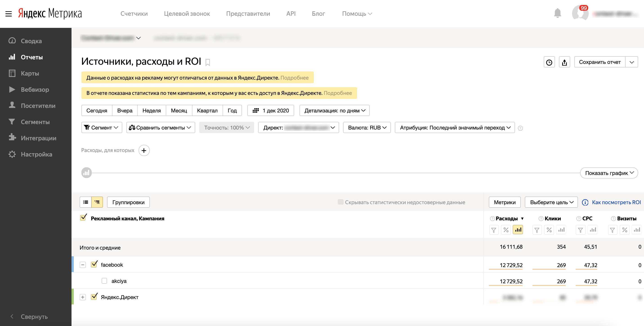This screenshot has height=326, width=644.
Task: Uncheck the facebook row checkbox
Action: 94,264
